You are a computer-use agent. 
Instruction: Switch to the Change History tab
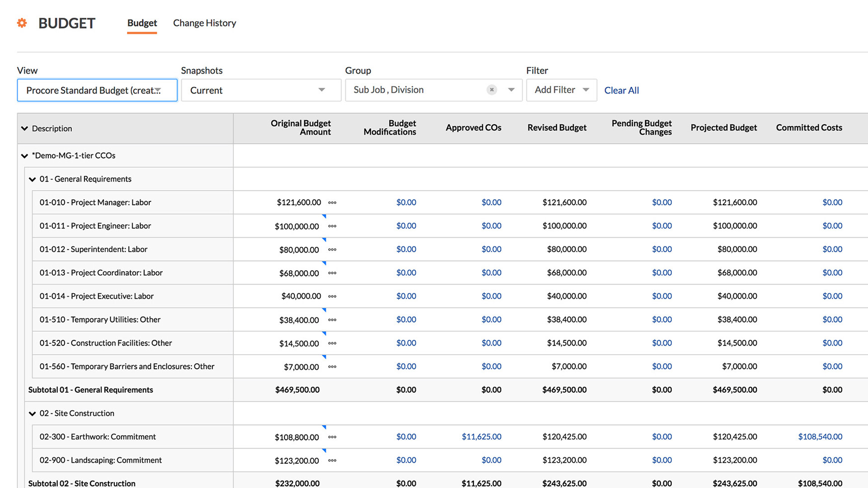[x=204, y=23]
